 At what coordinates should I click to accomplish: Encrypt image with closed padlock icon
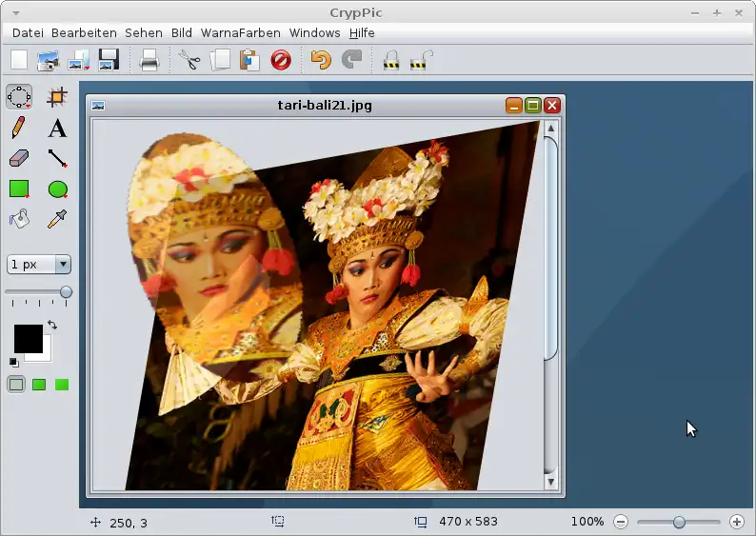391,60
